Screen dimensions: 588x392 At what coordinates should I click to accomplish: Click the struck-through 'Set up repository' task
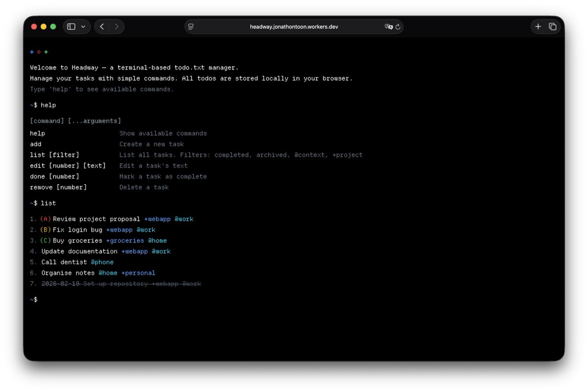[121, 284]
